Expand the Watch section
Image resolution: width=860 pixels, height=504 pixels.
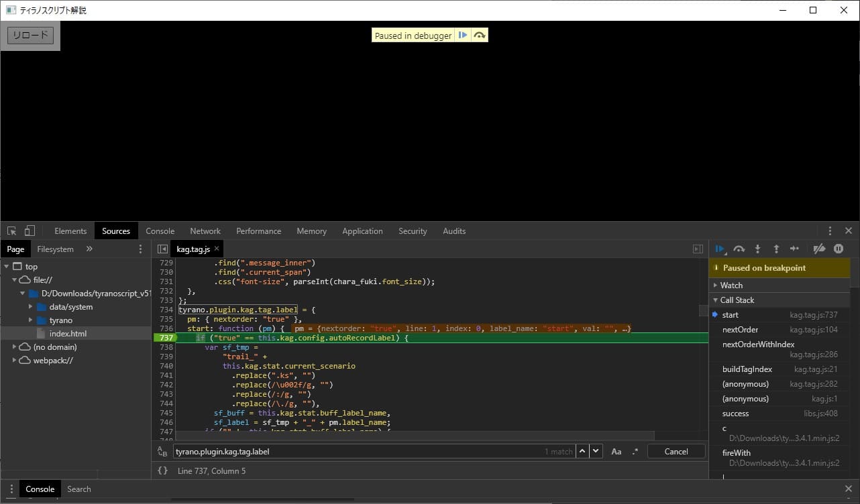pos(731,286)
